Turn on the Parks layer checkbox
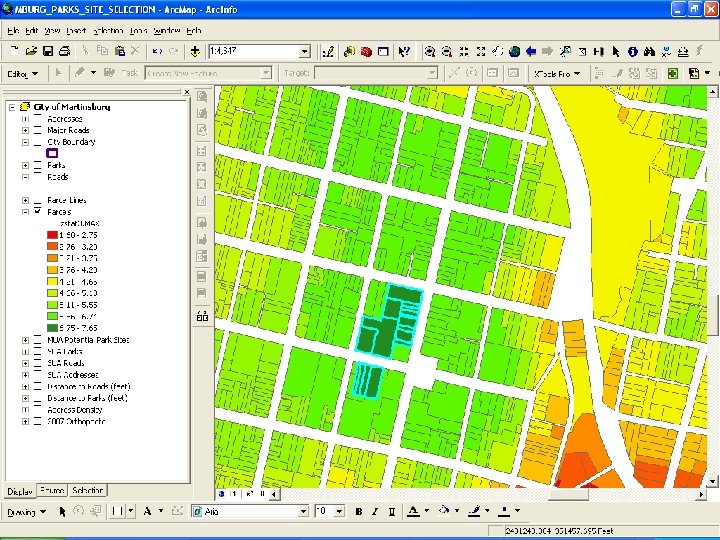Image resolution: width=720 pixels, height=540 pixels. pos(37,165)
